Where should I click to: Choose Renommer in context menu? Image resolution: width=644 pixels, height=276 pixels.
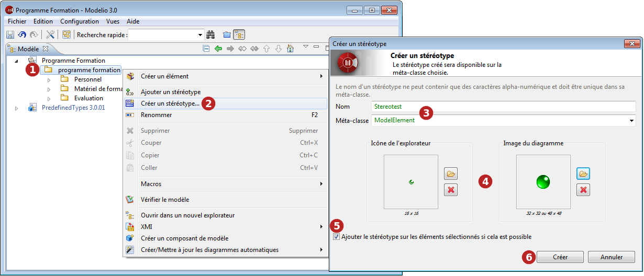click(x=225, y=115)
